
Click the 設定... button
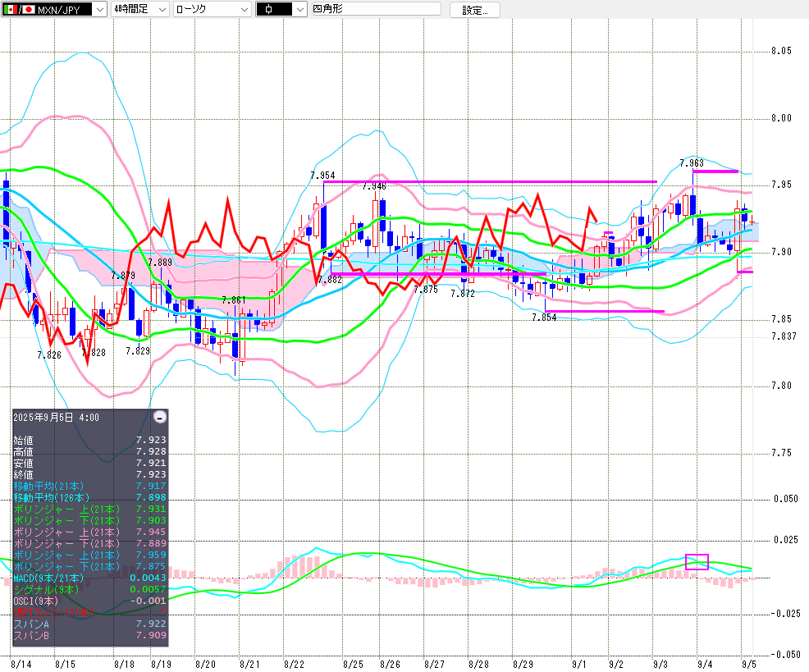point(475,10)
